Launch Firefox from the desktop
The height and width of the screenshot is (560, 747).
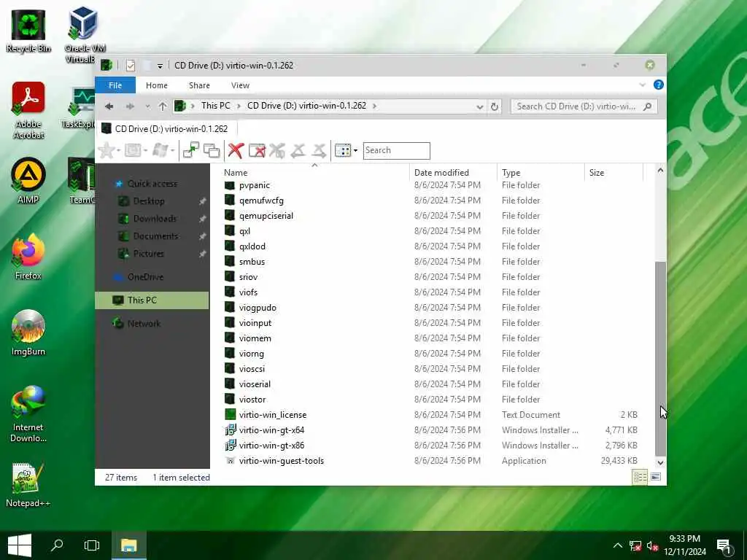(28, 257)
